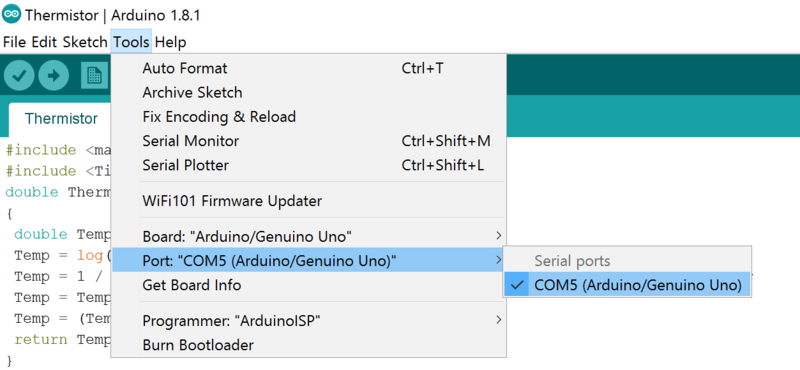Expand the Board submenu arrow
This screenshot has width=800, height=370.
[x=498, y=236]
